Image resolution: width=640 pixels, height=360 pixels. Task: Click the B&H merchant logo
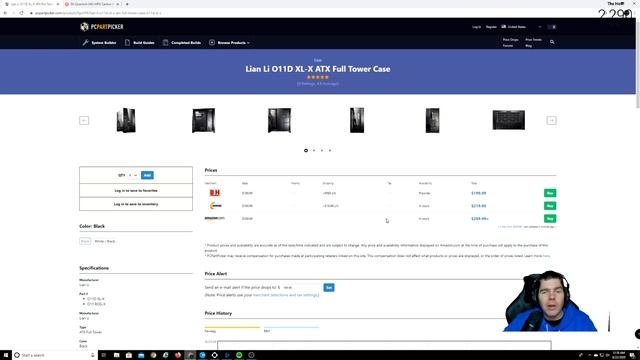tap(215, 193)
